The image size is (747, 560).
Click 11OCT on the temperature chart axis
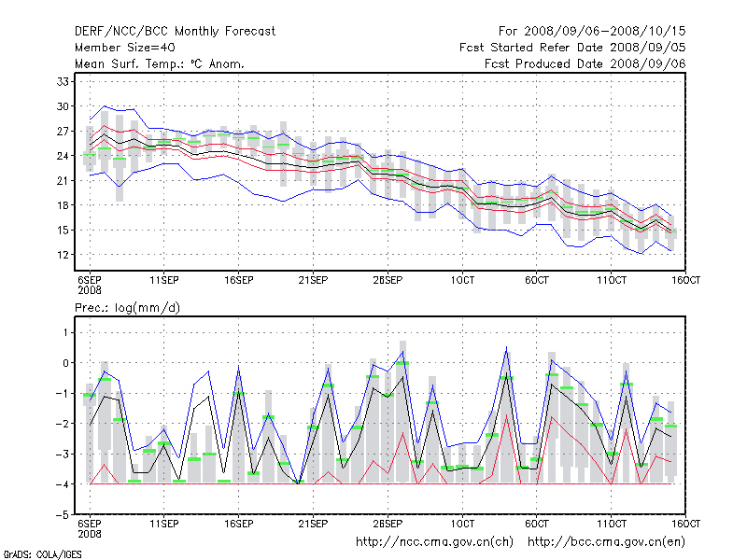click(x=611, y=280)
